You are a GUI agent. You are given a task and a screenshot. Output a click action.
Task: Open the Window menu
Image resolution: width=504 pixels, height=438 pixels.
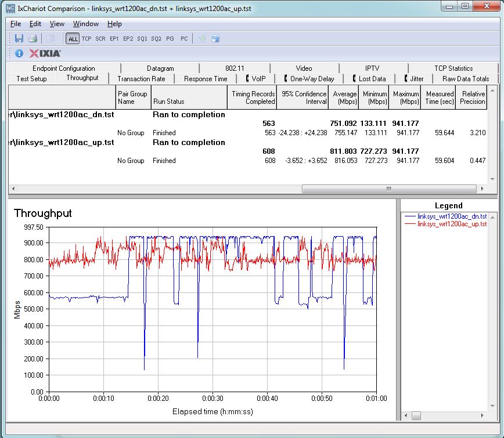86,24
